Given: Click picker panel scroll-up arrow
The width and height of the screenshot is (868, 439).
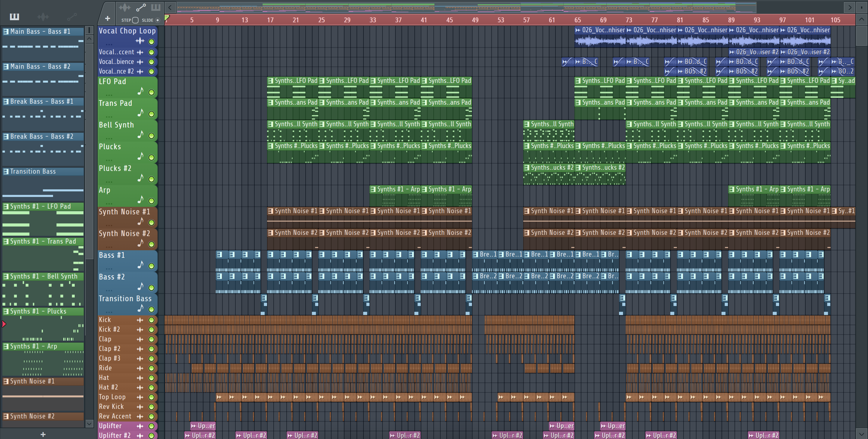Looking at the screenshot, I should pyautogui.click(x=89, y=39).
